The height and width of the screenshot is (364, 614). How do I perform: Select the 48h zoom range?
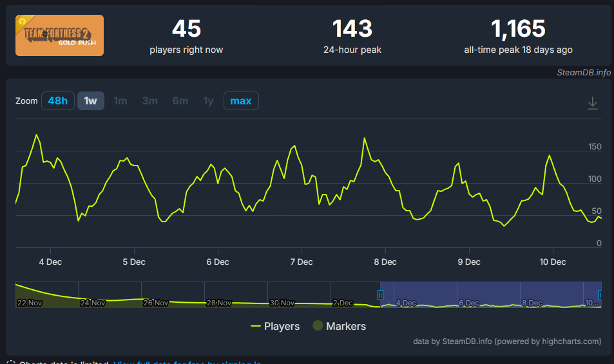[x=58, y=101]
